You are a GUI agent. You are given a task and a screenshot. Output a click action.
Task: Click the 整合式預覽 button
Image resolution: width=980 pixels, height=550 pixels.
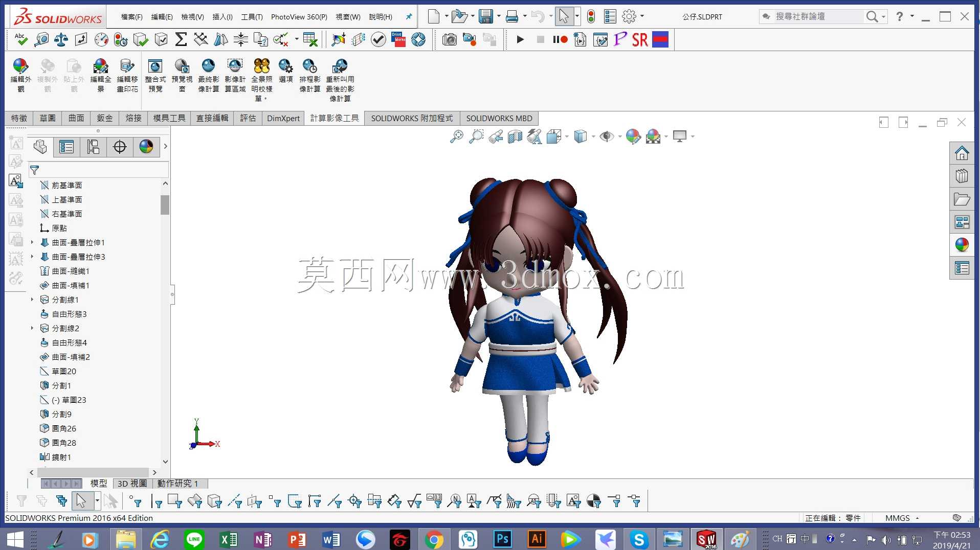155,75
